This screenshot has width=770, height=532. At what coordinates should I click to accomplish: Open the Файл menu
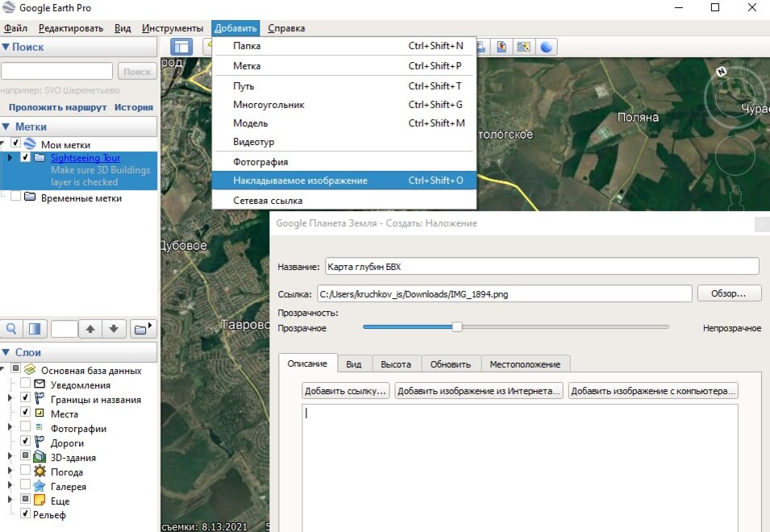coord(15,28)
